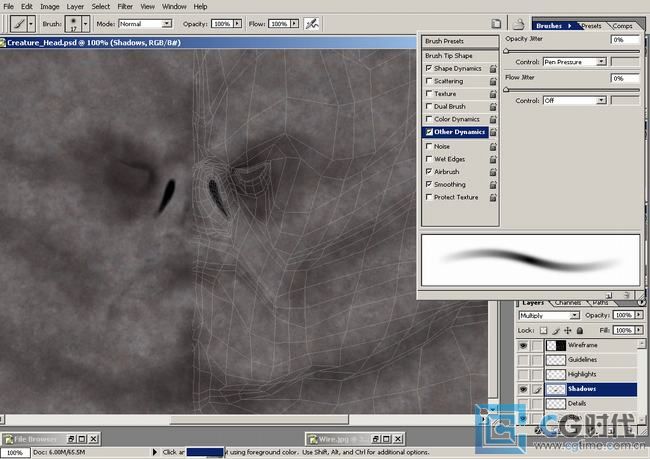
Task: Open the Layers panel Opacity slider arrow
Action: click(639, 315)
